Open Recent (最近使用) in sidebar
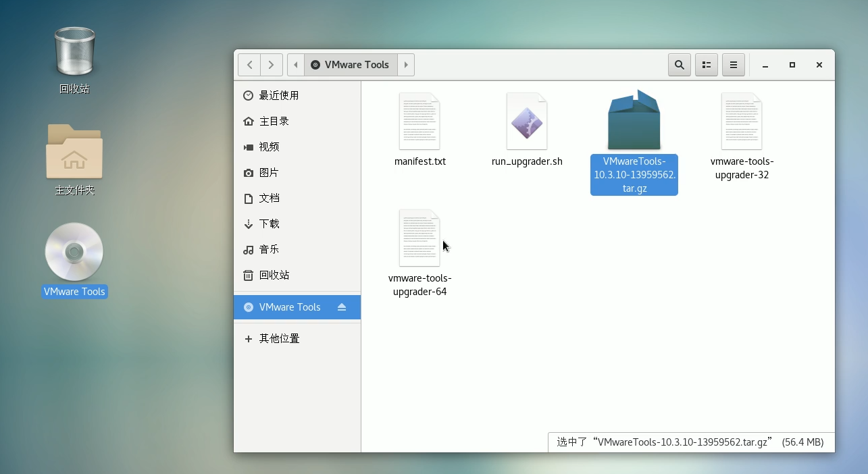 point(297,96)
